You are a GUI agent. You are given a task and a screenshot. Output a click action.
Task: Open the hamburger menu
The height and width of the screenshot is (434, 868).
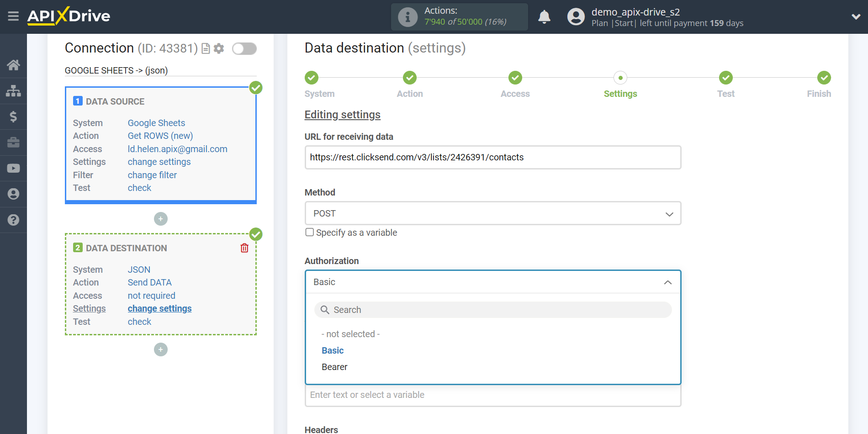tap(13, 16)
